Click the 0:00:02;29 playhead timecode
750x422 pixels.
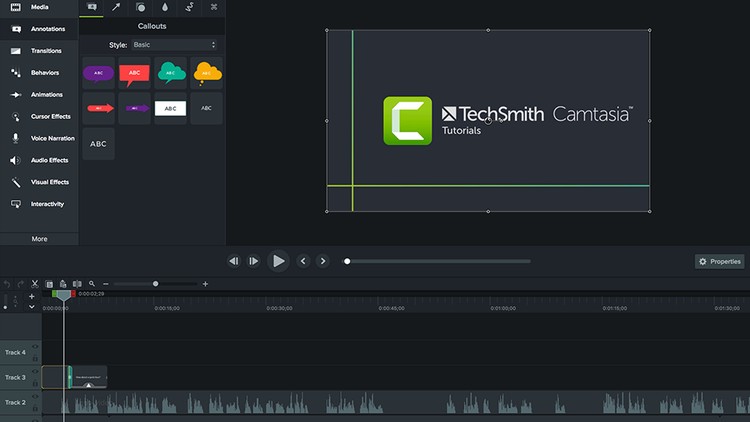[x=91, y=294]
